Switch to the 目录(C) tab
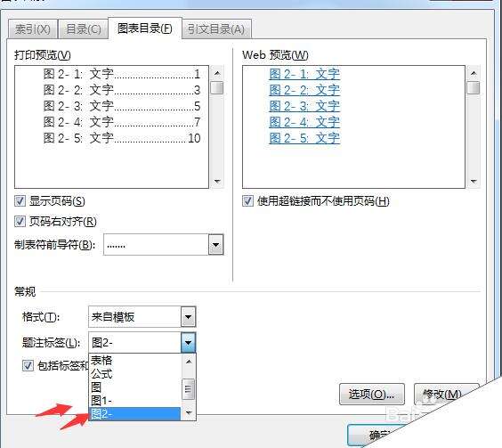Image resolution: width=502 pixels, height=448 pixels. click(x=84, y=29)
